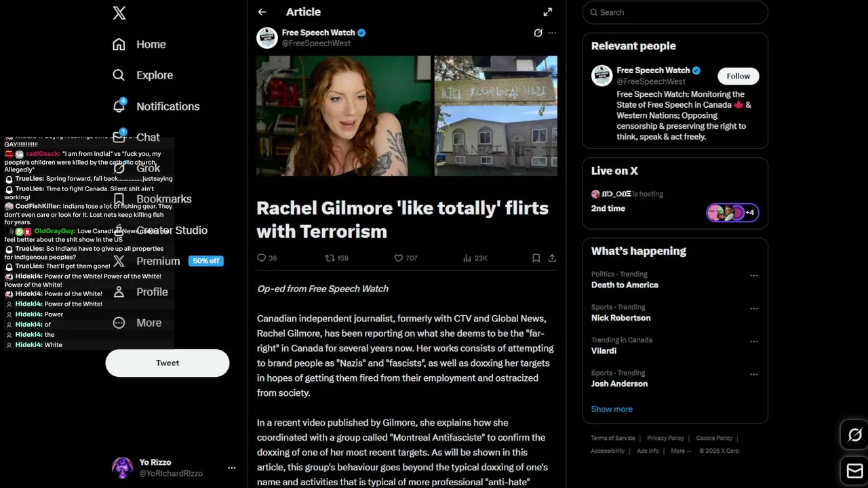Viewport: 868px width, 488px height.
Task: Click the More circle icon
Action: (x=119, y=323)
